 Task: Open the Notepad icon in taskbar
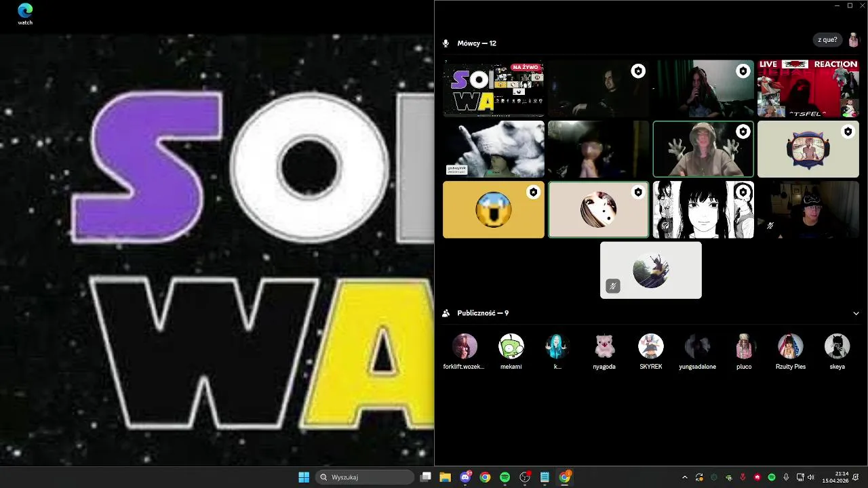tap(545, 477)
